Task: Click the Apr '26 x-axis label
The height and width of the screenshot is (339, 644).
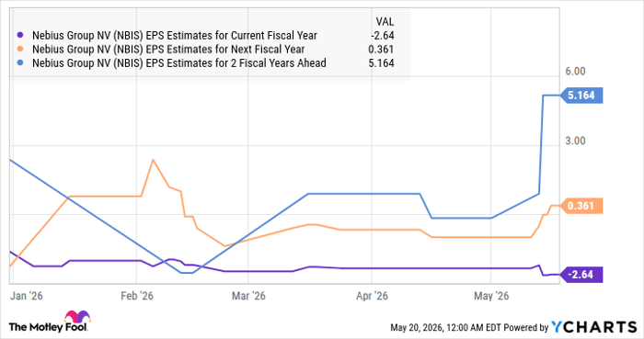Action: click(x=372, y=296)
